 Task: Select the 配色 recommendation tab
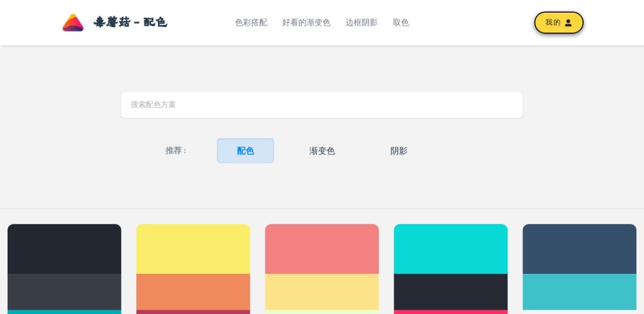(245, 151)
